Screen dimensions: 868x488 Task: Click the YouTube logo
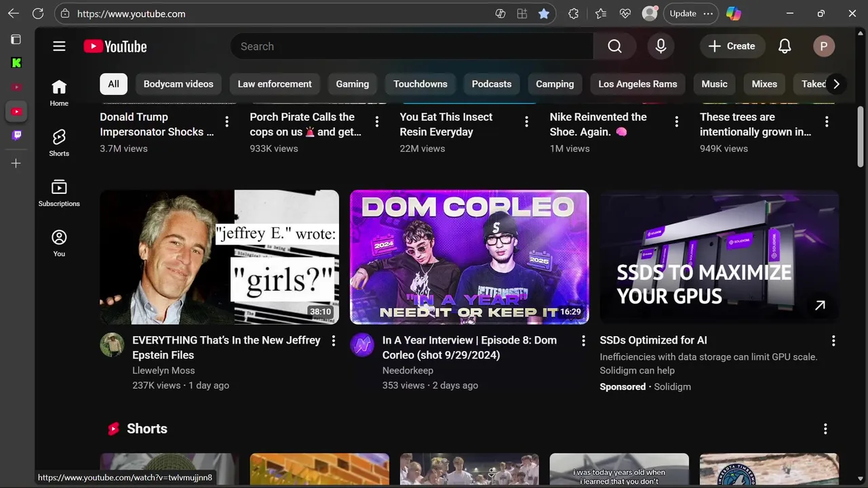115,46
